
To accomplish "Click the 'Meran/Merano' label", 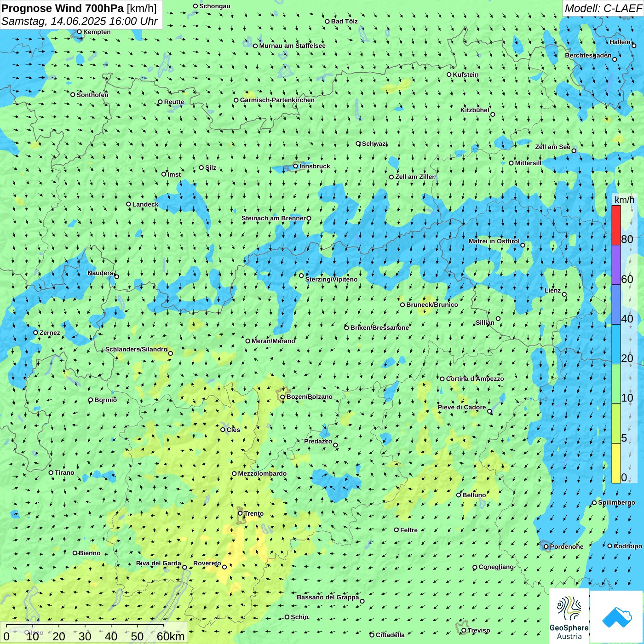I will click(x=273, y=341).
